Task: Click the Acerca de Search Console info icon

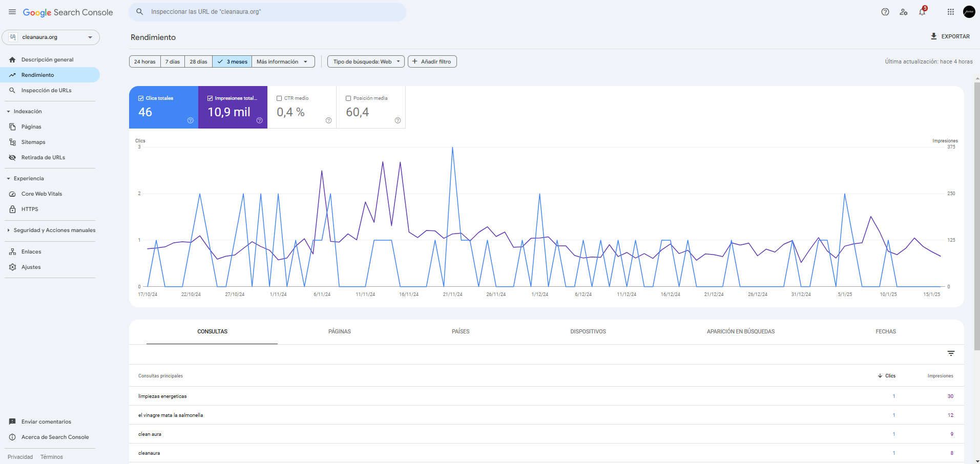Action: (x=12, y=437)
